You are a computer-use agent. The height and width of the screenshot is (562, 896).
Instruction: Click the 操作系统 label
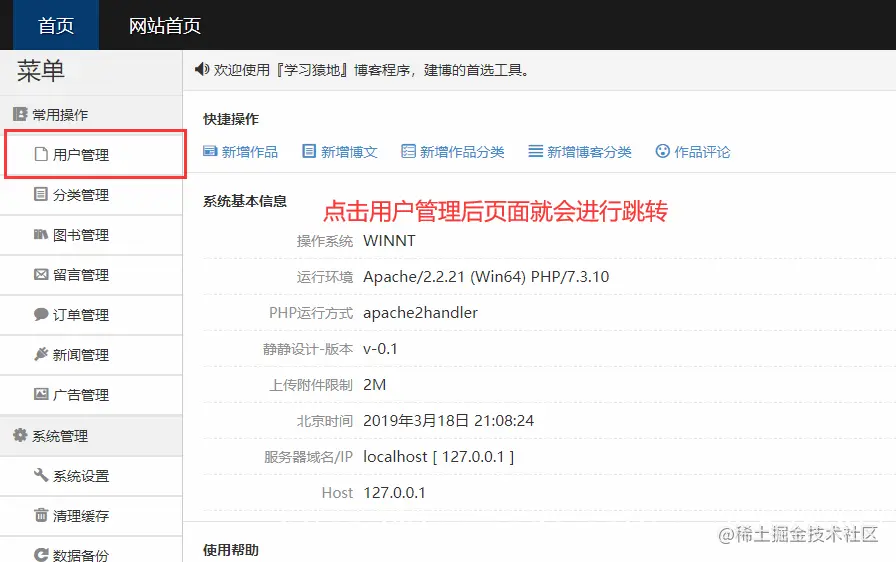325,242
